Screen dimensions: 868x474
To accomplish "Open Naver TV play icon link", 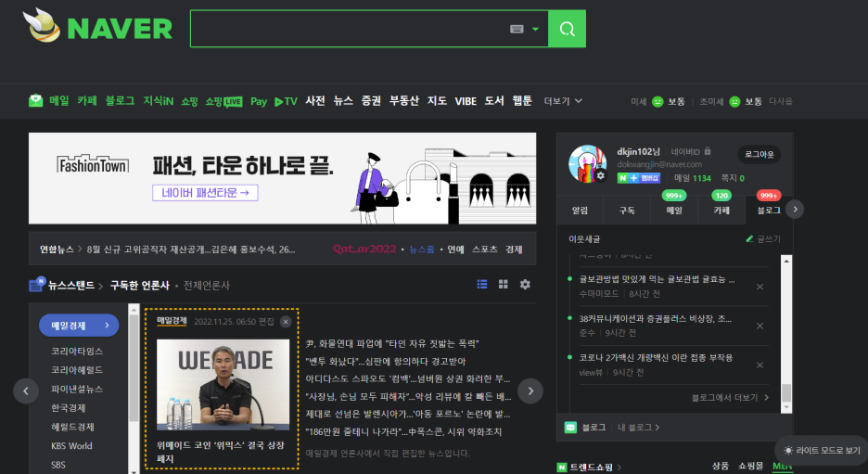I will 287,101.
